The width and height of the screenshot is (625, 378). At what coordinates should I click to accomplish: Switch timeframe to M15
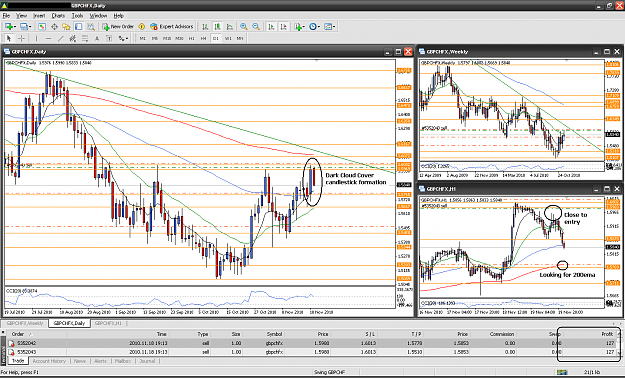click(167, 38)
